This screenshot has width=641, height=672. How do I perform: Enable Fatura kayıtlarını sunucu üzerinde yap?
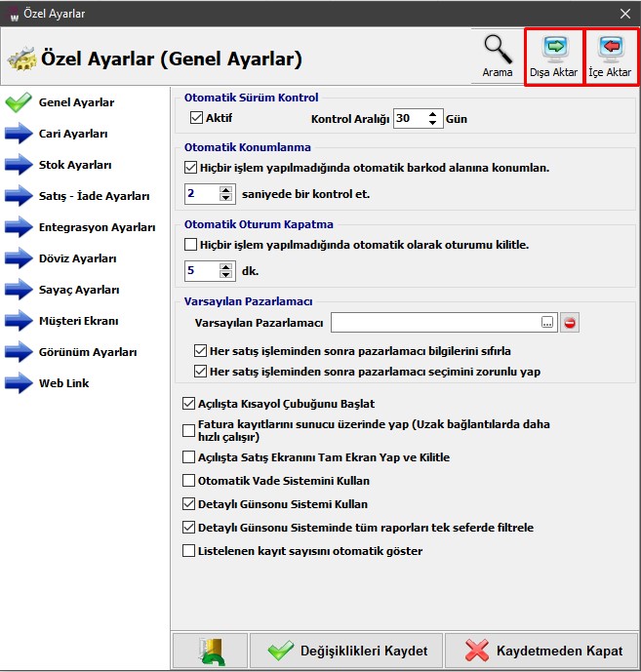click(188, 430)
